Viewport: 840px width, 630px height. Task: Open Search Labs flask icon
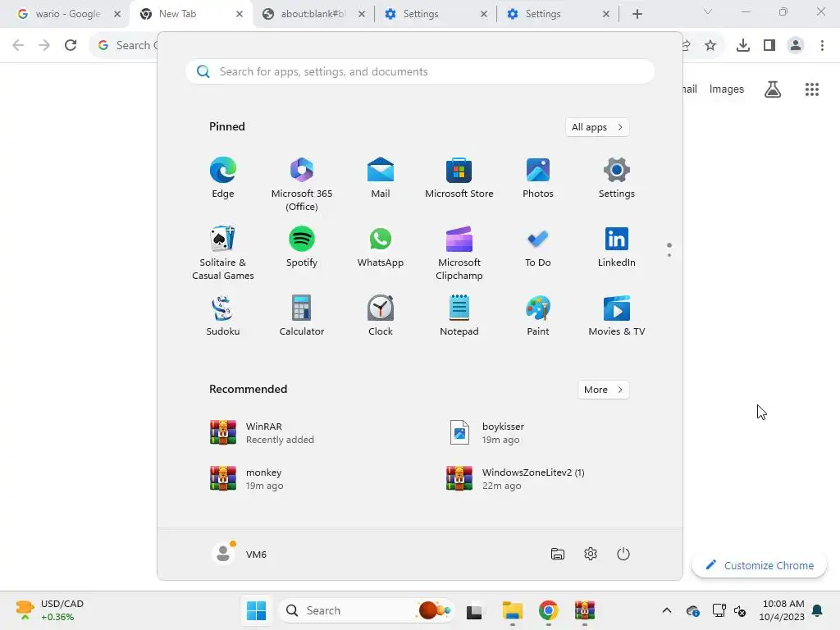coord(773,89)
